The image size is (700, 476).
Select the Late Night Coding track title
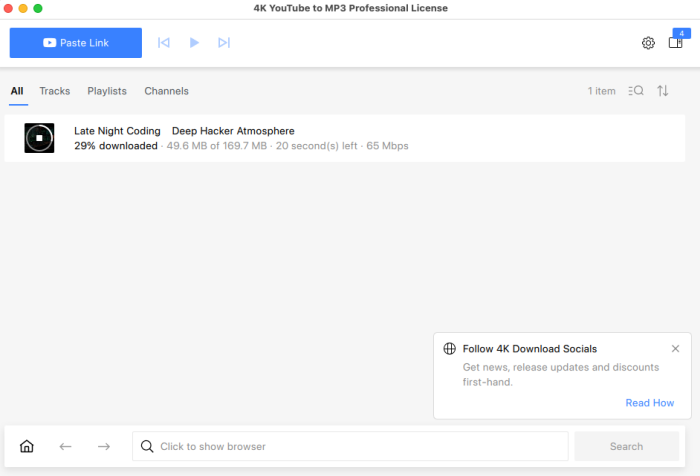tap(184, 131)
